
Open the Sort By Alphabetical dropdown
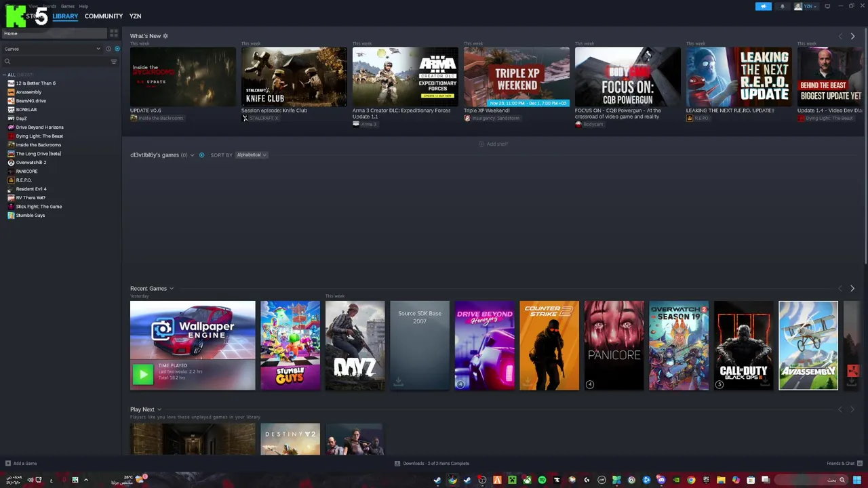point(252,155)
